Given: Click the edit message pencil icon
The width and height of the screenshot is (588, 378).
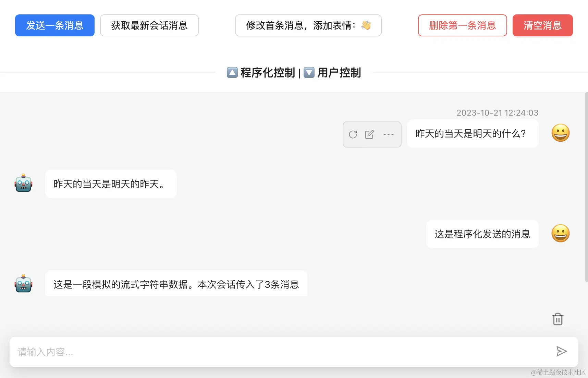Looking at the screenshot, I should coord(369,134).
